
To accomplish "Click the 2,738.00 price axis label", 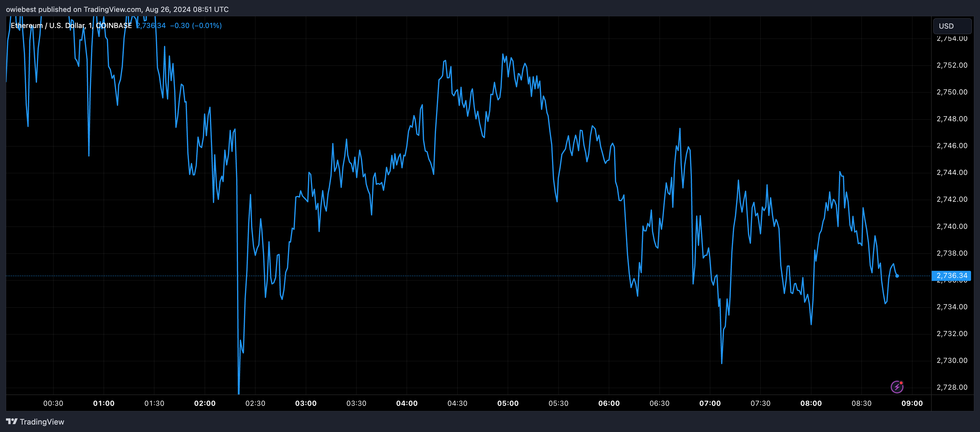I will pos(952,253).
